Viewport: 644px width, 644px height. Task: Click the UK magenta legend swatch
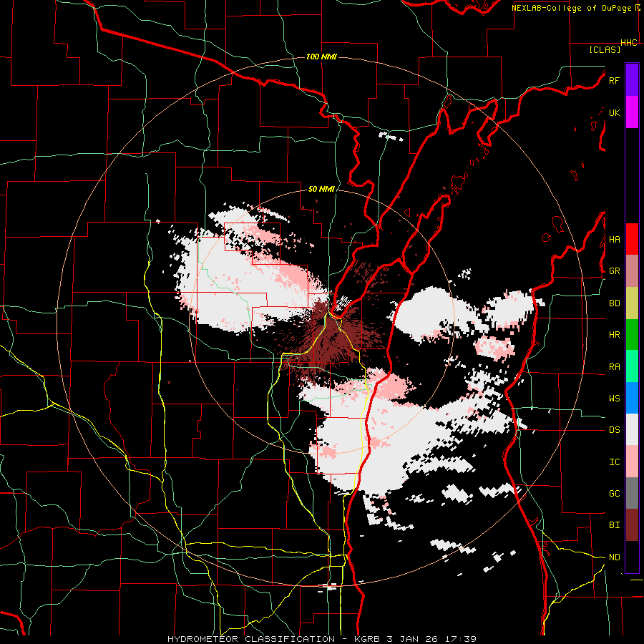click(x=632, y=112)
